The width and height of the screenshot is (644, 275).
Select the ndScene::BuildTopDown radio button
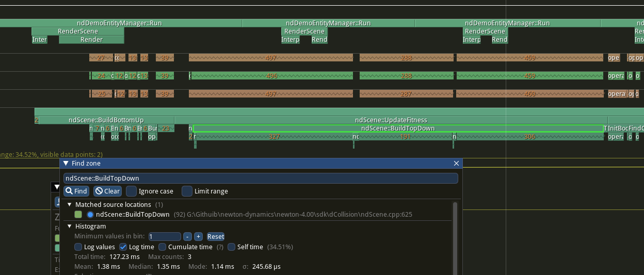pyautogui.click(x=90, y=214)
